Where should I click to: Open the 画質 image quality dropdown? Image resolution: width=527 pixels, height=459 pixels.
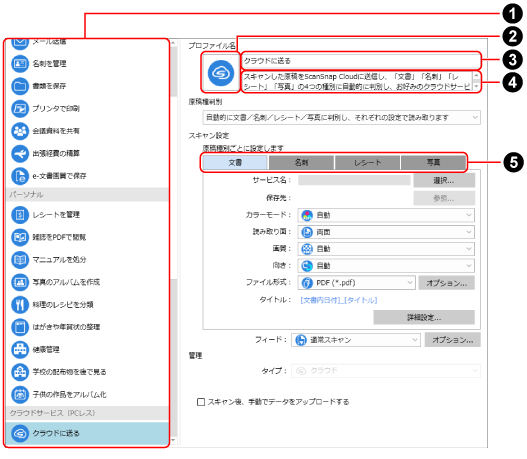tap(386, 249)
